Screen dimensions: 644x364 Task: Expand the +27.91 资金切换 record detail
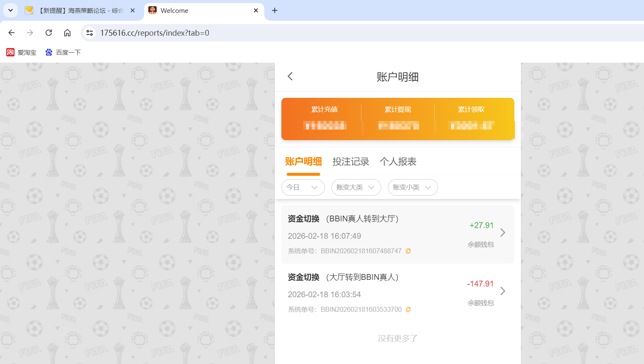pyautogui.click(x=503, y=233)
